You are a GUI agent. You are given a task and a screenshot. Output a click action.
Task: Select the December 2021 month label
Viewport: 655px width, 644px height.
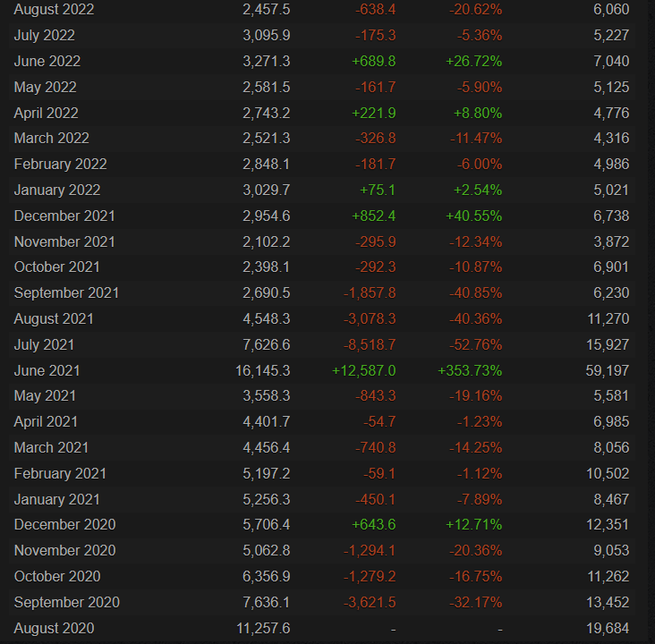64,216
